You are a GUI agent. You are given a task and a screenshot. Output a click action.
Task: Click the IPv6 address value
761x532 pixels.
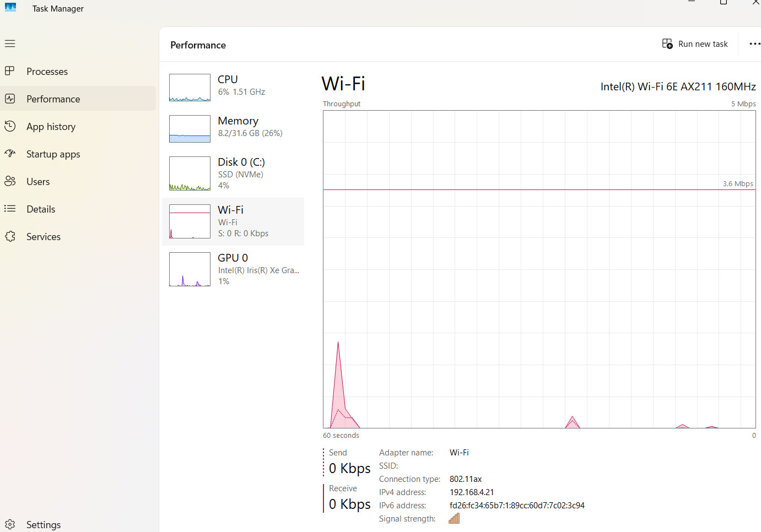pos(517,506)
